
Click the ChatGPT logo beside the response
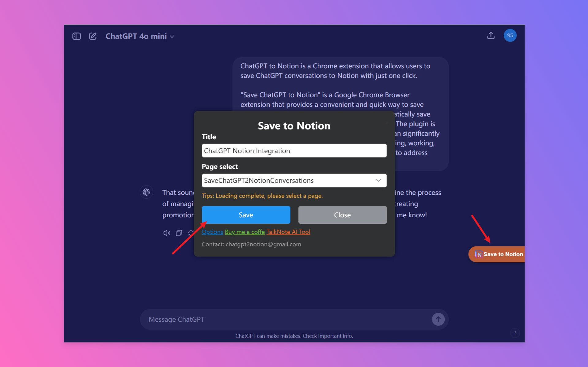146,192
